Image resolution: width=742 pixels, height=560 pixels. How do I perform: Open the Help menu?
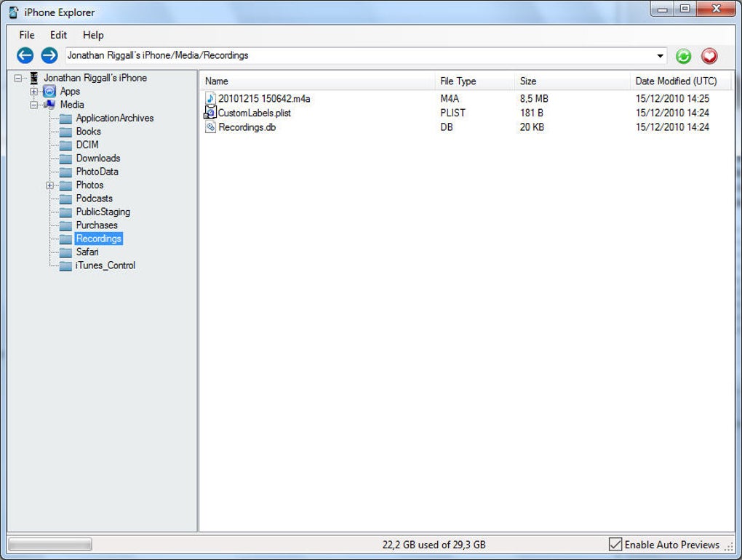93,35
